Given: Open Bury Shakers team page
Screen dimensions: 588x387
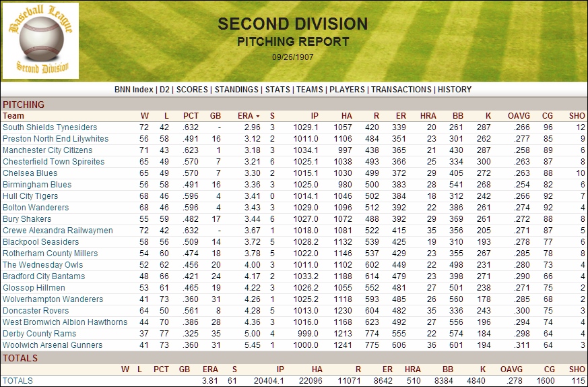Looking at the screenshot, I should pyautogui.click(x=27, y=219).
